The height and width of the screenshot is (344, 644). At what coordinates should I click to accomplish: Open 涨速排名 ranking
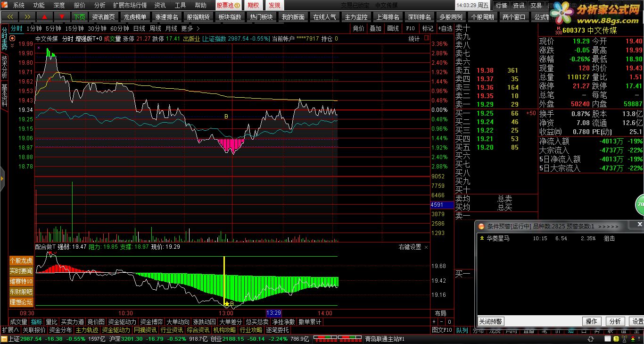coord(167,17)
